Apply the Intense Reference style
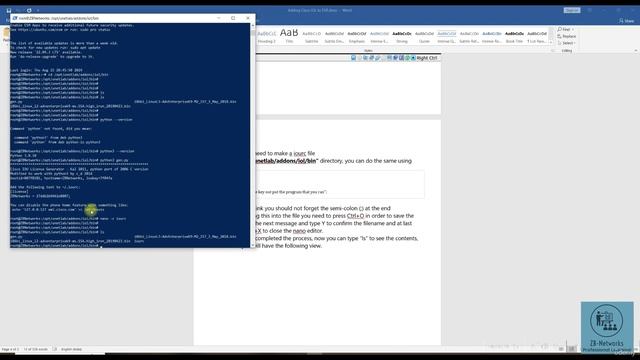 pos(491,37)
